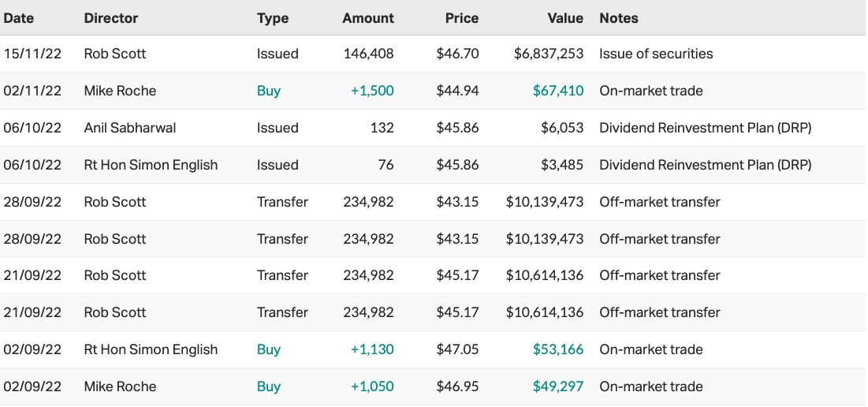Click the Type column header
This screenshot has width=868, height=407.
pyautogui.click(x=273, y=18)
